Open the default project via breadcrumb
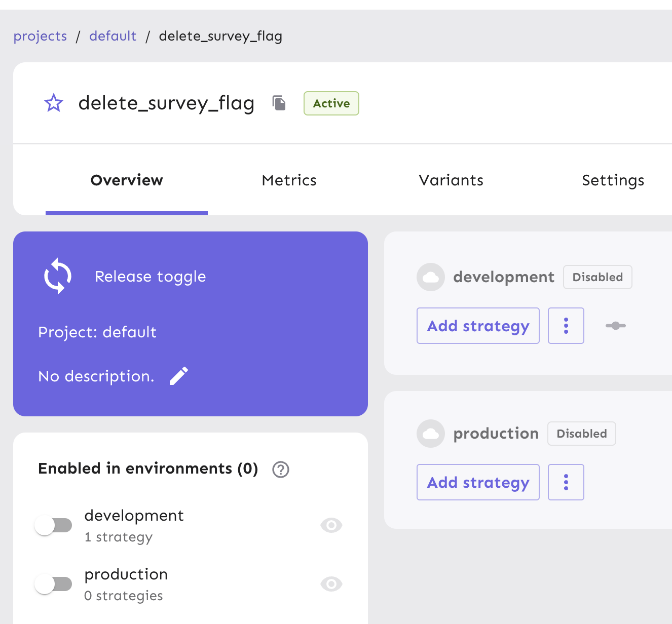Image resolution: width=672 pixels, height=624 pixels. click(x=113, y=36)
